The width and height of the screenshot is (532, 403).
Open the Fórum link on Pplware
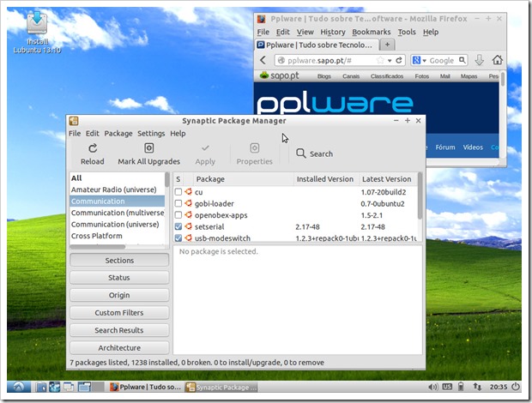point(445,147)
